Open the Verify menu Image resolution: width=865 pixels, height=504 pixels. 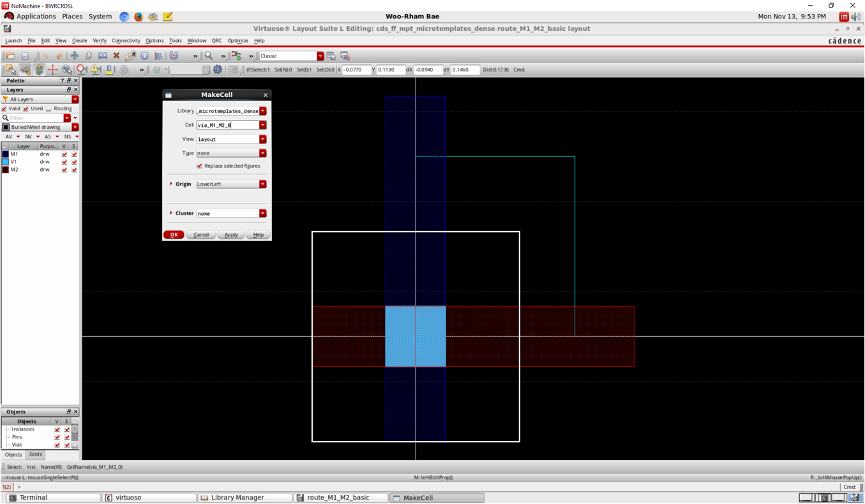coord(100,40)
